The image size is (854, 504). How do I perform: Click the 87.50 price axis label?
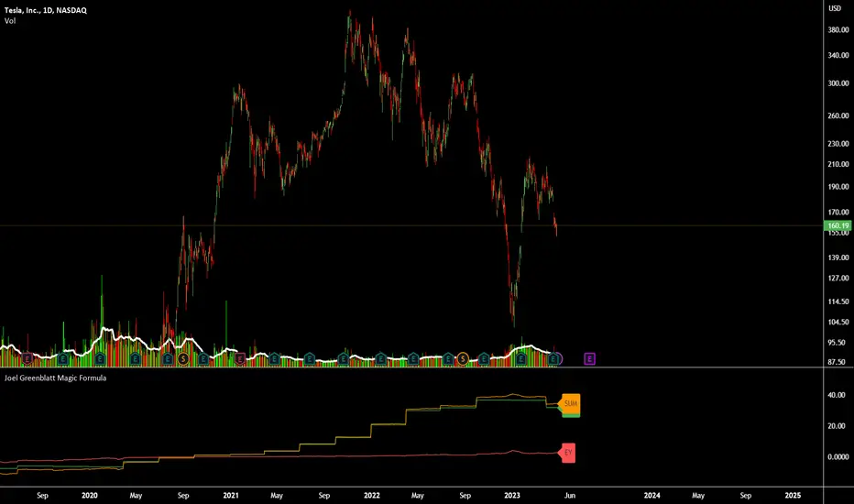point(837,362)
